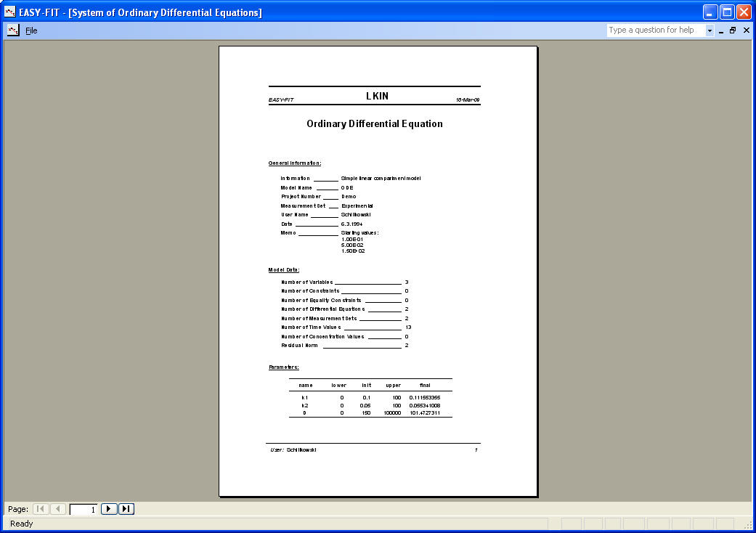Jump to the first report page
The image size is (756, 533).
41,509
